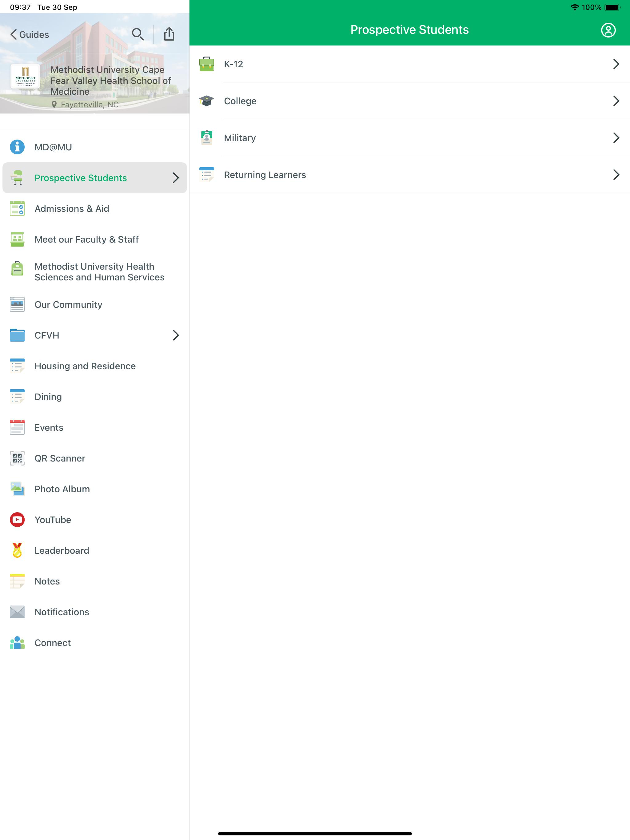
Task: Click the K-12 briefcase icon
Action: 207,64
